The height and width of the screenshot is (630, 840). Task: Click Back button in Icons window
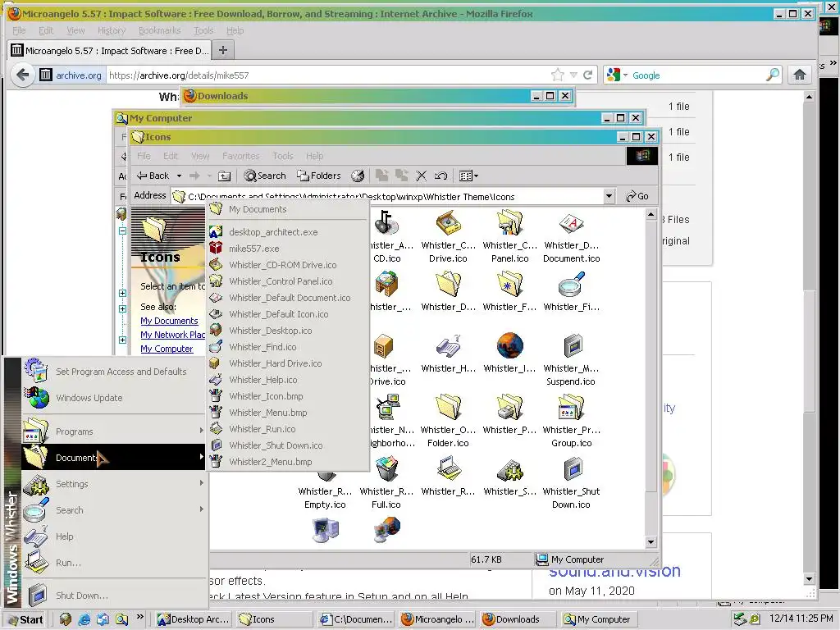coord(153,176)
